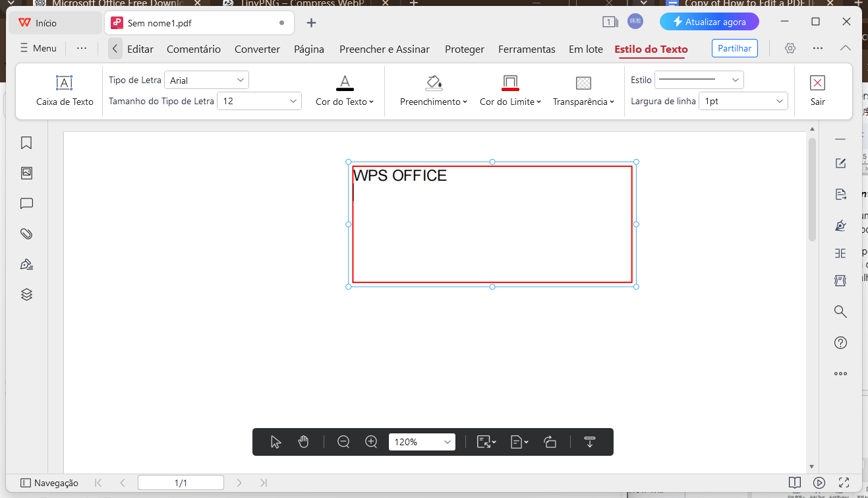Open the comments panel in left sidebar
This screenshot has width=868, height=498.
pyautogui.click(x=26, y=203)
